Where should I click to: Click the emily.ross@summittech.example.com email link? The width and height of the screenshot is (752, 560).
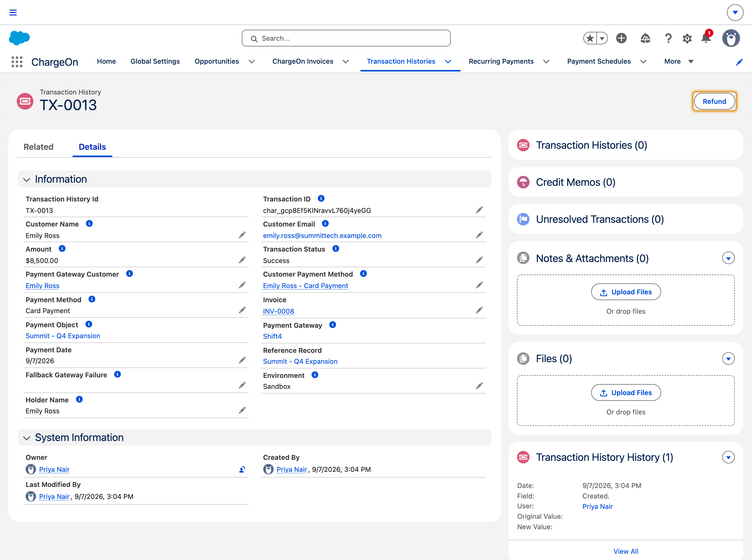click(x=322, y=236)
